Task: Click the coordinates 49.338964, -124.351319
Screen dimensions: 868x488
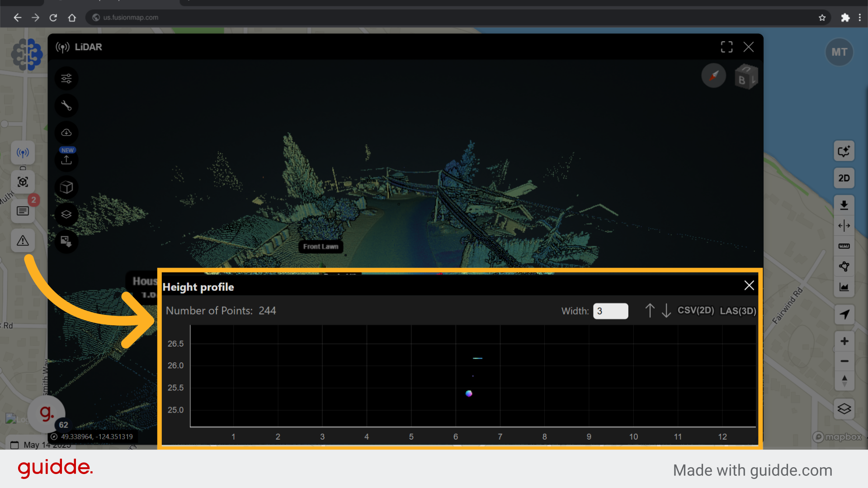Action: click(97, 436)
